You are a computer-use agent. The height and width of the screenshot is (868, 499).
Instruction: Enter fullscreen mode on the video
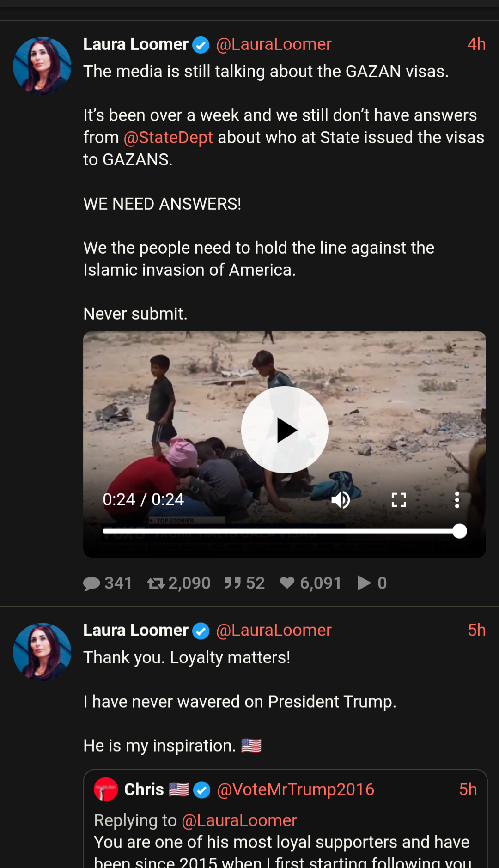[399, 499]
